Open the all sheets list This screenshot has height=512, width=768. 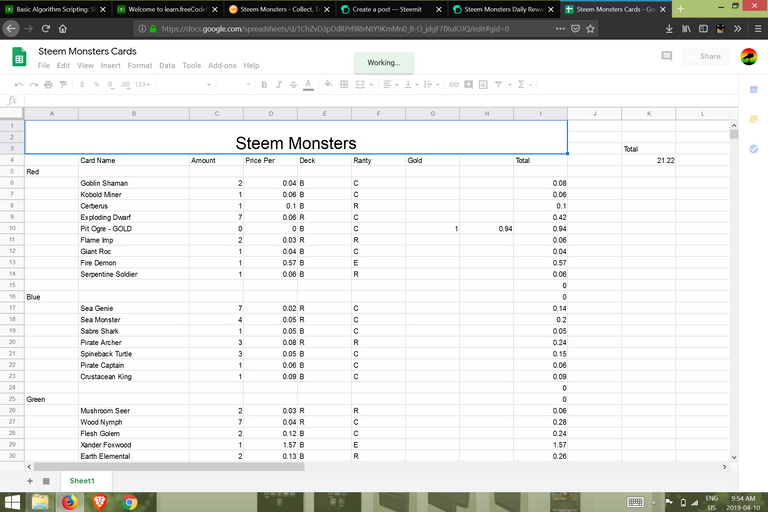(x=46, y=481)
